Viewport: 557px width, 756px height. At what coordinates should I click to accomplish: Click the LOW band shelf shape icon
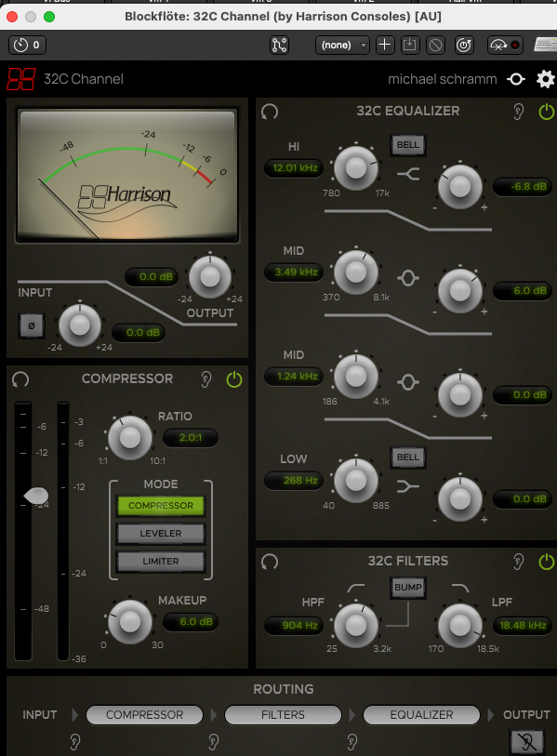pyautogui.click(x=408, y=486)
